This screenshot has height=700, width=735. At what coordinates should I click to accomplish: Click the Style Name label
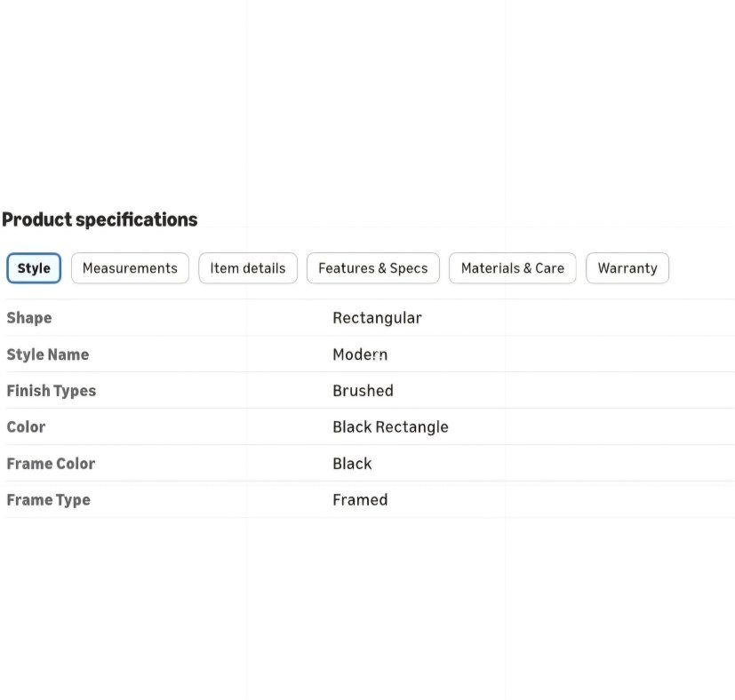[48, 354]
